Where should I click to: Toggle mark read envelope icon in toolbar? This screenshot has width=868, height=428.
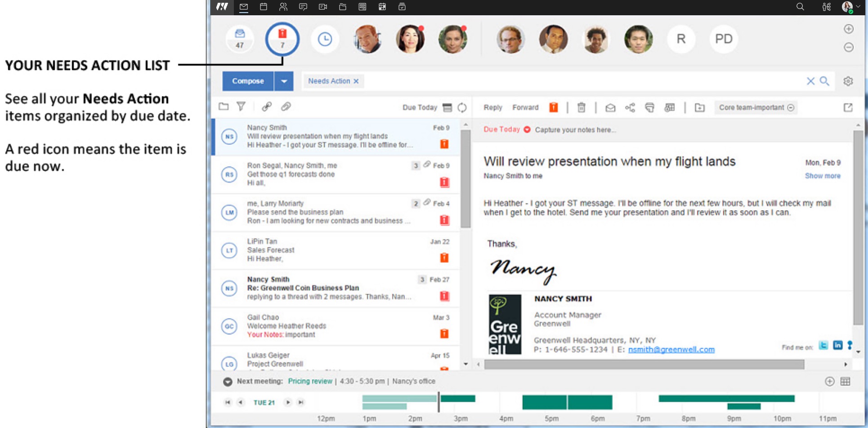pyautogui.click(x=610, y=107)
